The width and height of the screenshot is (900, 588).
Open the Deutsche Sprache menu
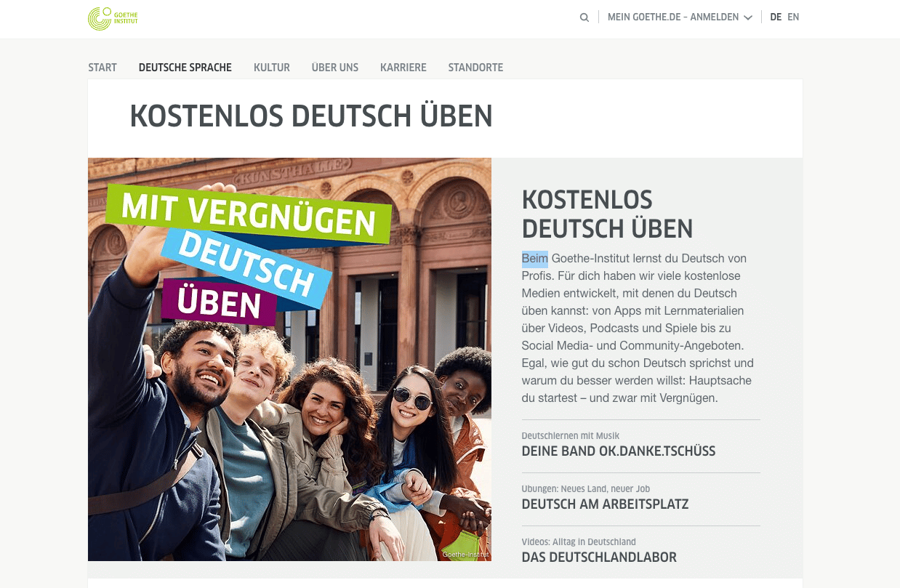coord(185,68)
